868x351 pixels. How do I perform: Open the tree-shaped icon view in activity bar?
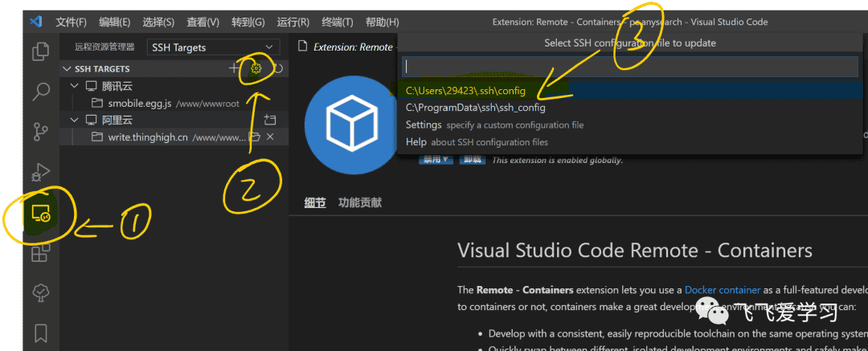(41, 293)
